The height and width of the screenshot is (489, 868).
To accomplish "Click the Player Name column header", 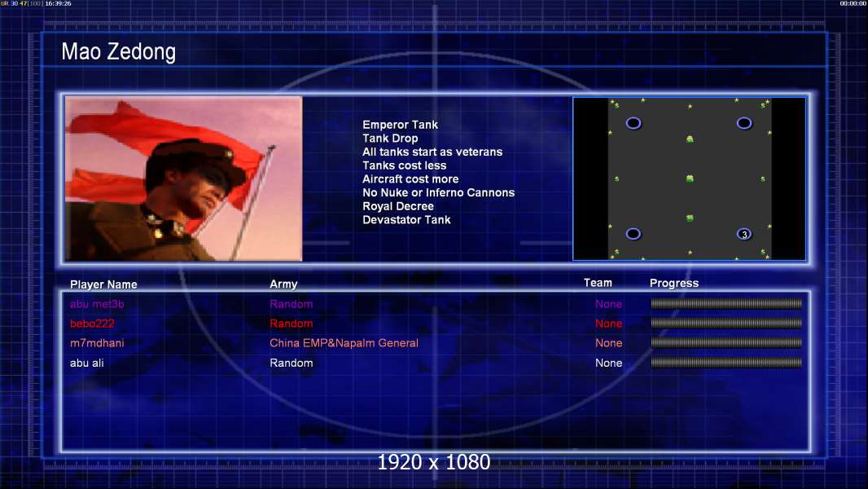I will coord(103,284).
